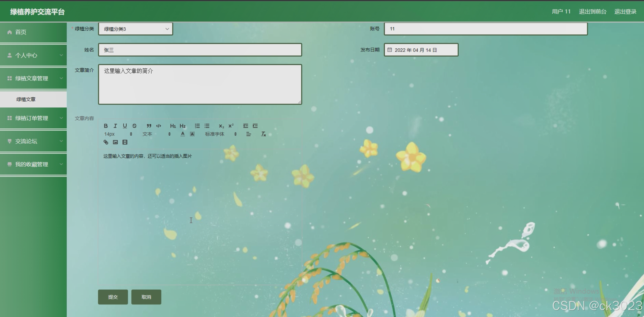Open the text color picker

point(183,134)
